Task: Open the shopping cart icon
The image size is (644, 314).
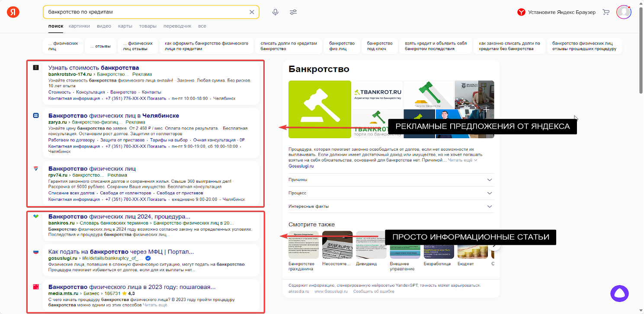Action: click(606, 12)
